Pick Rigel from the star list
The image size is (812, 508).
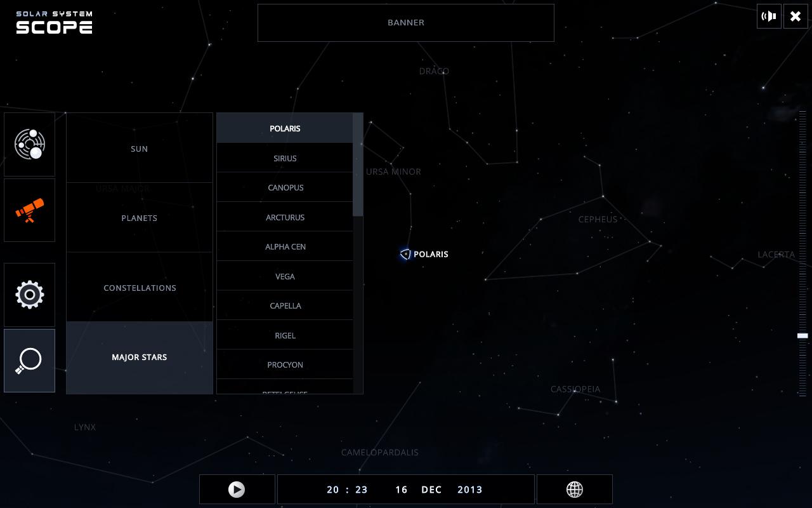(285, 335)
